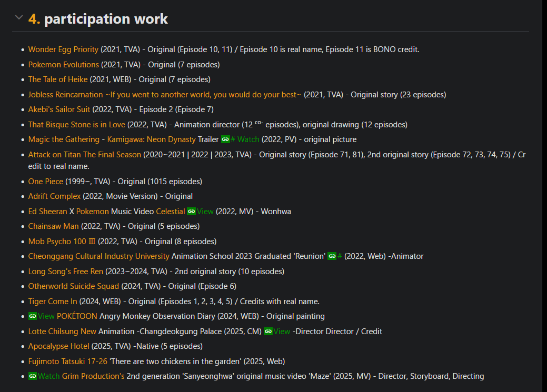This screenshot has width=547, height=392.
Task: Click the 'participation work' heading text
Action: tap(106, 19)
